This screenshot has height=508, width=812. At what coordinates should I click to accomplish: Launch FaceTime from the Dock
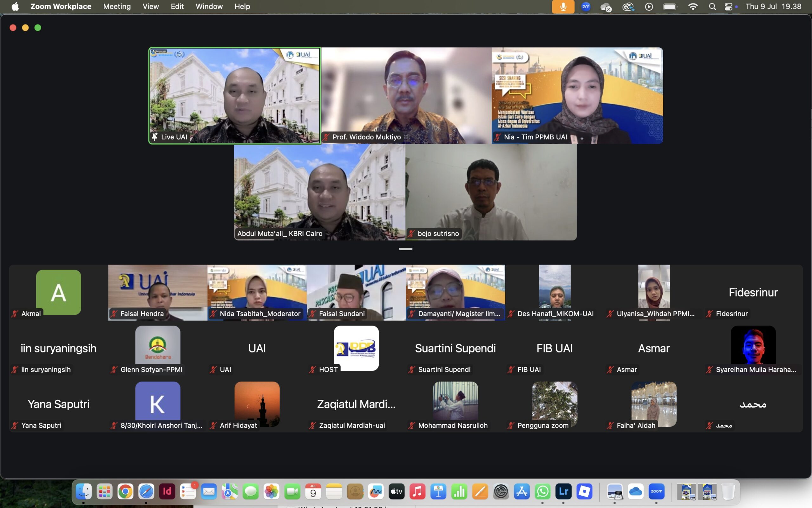pyautogui.click(x=292, y=492)
